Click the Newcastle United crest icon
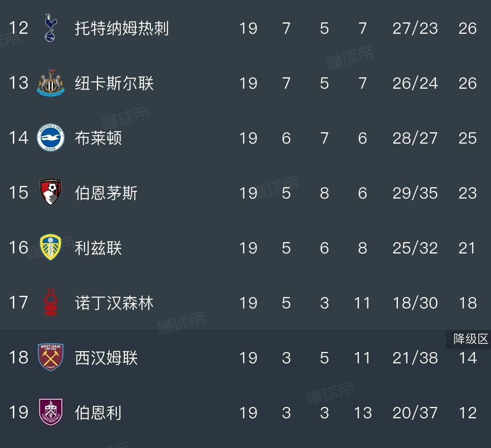The image size is (491, 448). [50, 83]
